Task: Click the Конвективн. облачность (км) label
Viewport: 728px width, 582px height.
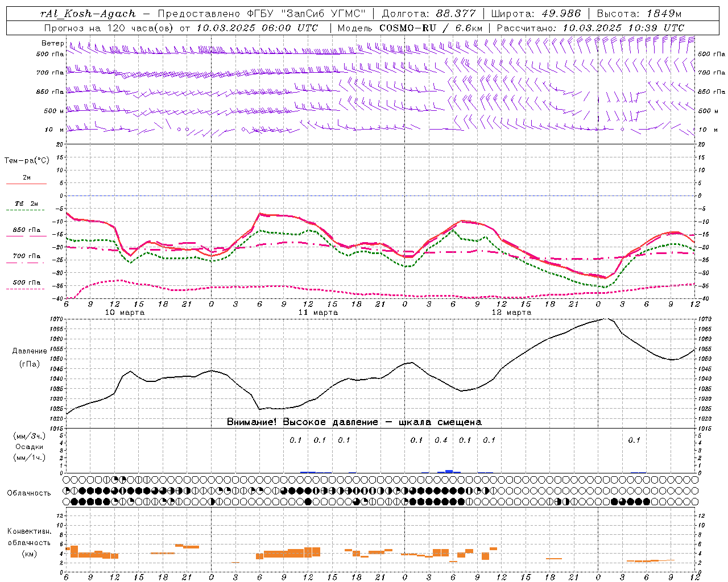Action: coord(29,542)
